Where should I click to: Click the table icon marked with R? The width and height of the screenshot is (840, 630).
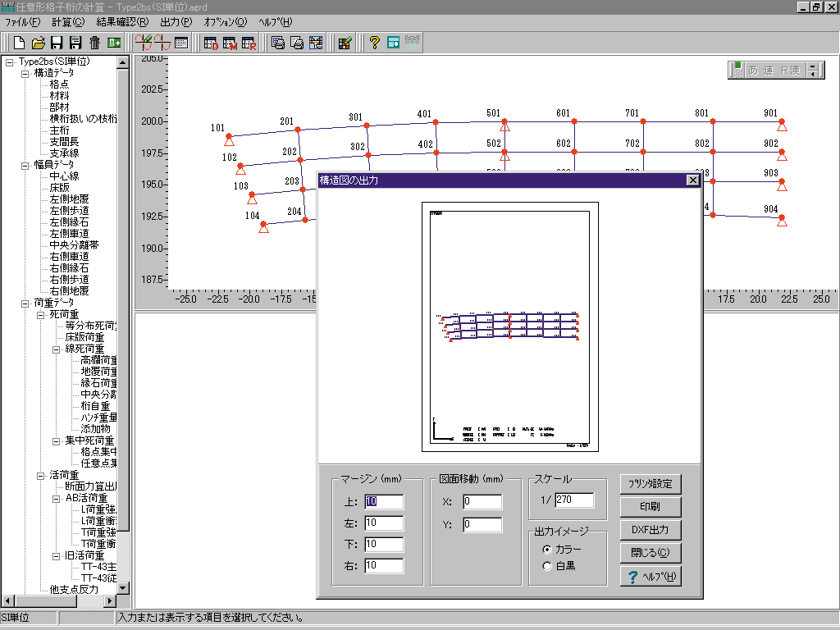pyautogui.click(x=249, y=43)
